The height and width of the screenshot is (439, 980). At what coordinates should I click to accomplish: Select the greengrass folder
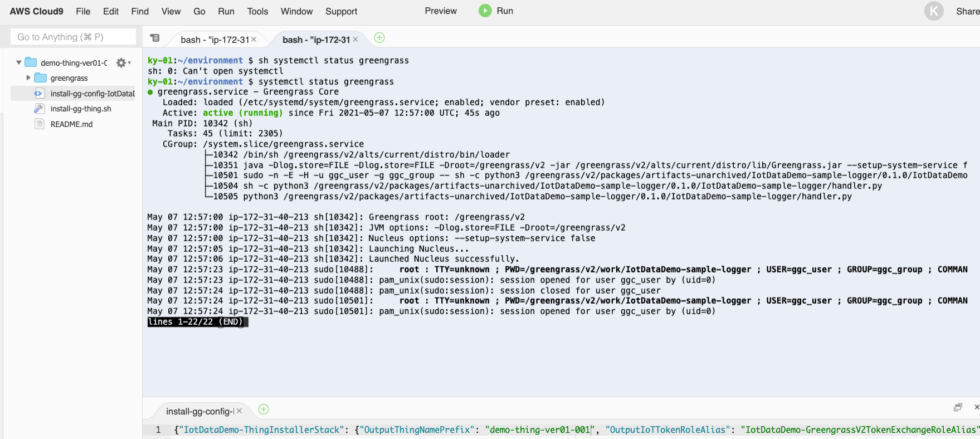[69, 78]
